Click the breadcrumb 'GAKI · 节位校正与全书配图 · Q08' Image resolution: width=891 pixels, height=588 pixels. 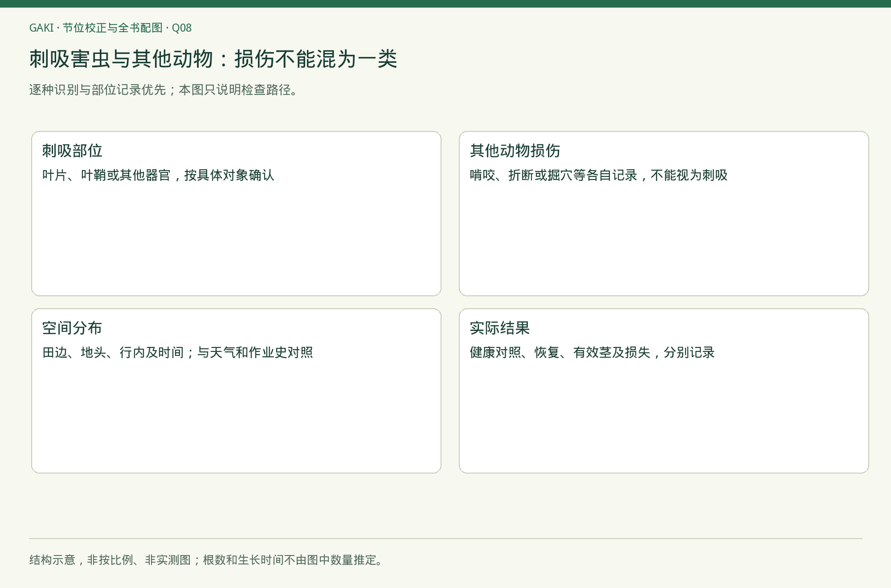click(x=110, y=28)
